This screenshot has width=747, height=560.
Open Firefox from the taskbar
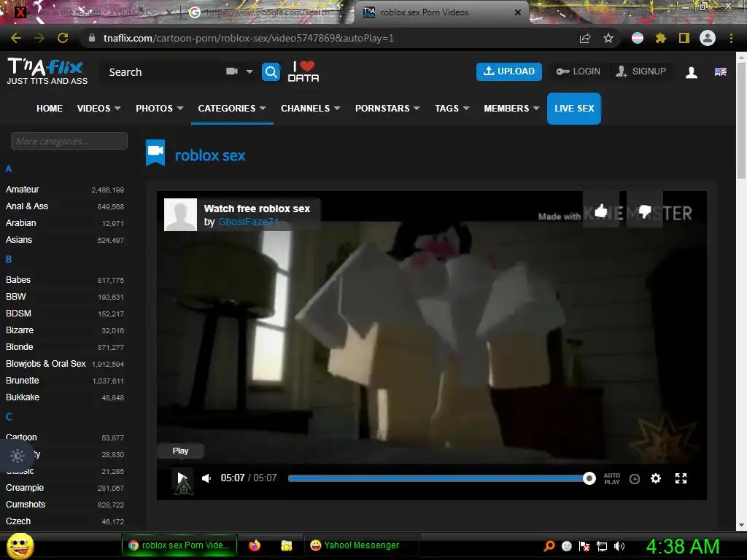(x=255, y=545)
